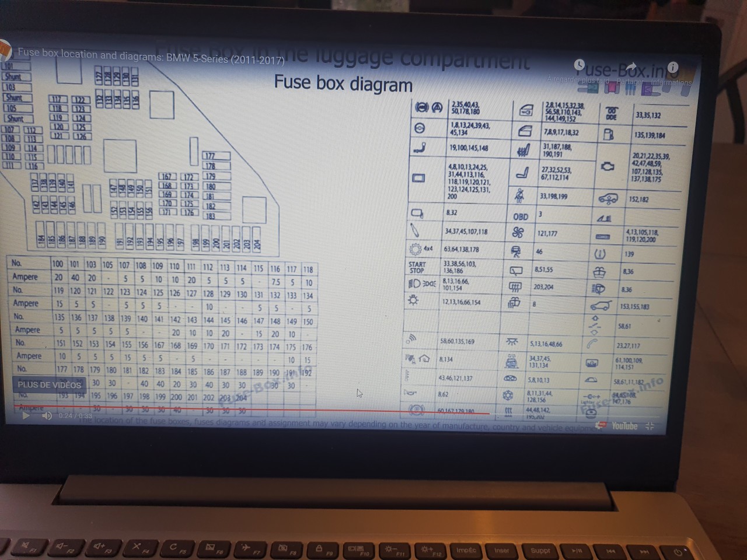Click the PLUS DE VIDÉOS button

point(50,384)
